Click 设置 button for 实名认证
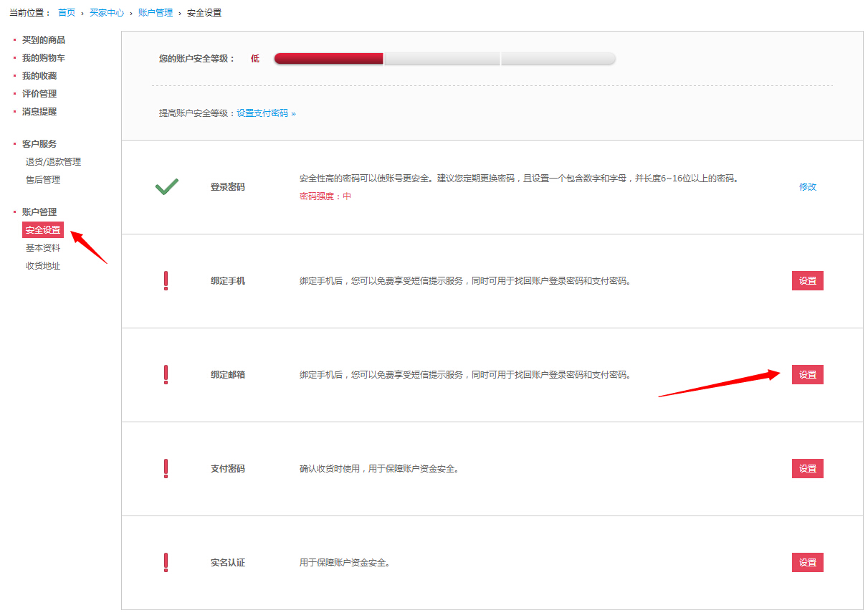868x613 pixels. 808,563
